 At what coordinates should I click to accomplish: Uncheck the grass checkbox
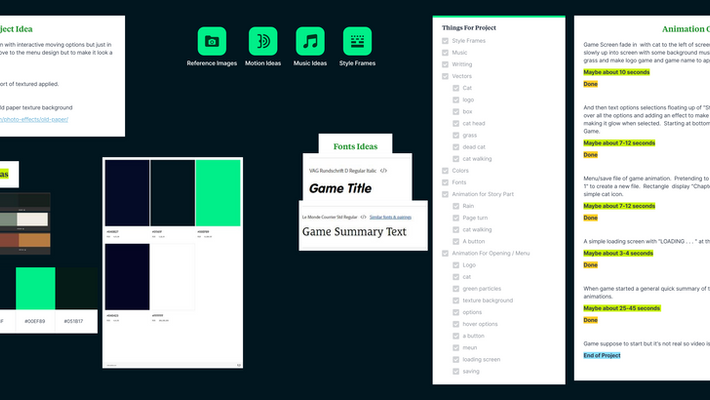(x=456, y=135)
